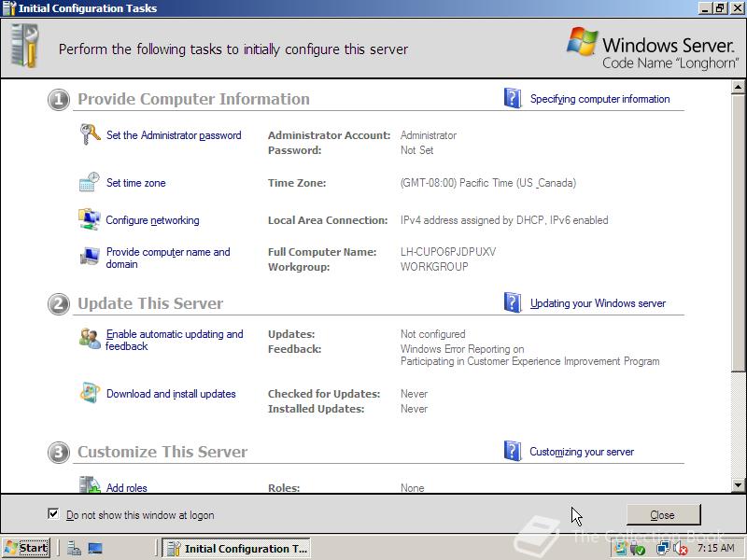Click the leftmost system tray icon
Viewport: 747px width, 560px height.
[x=621, y=549]
